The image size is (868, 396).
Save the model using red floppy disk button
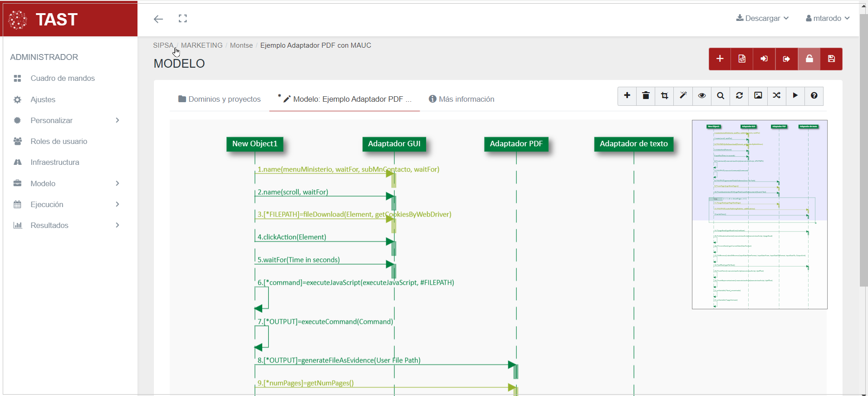tap(831, 59)
